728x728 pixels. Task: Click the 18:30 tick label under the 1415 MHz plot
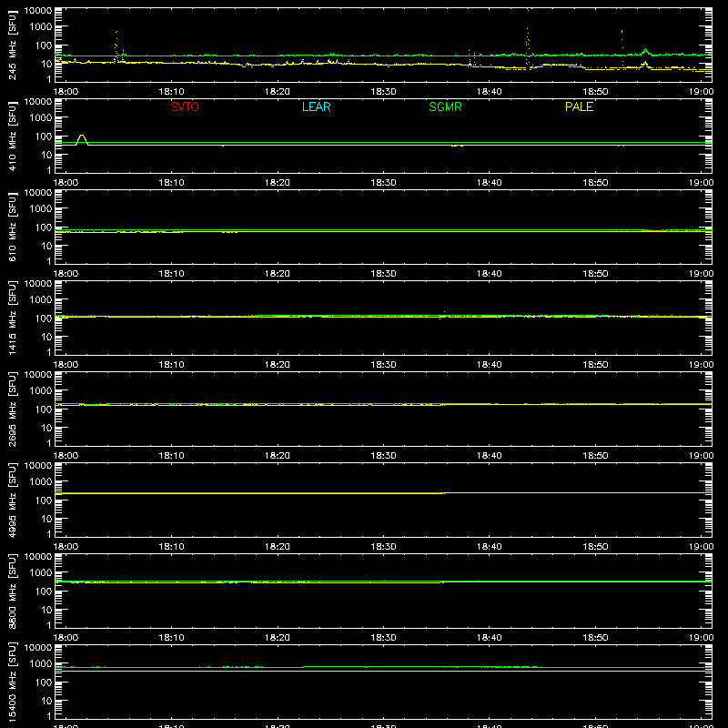[x=383, y=365]
